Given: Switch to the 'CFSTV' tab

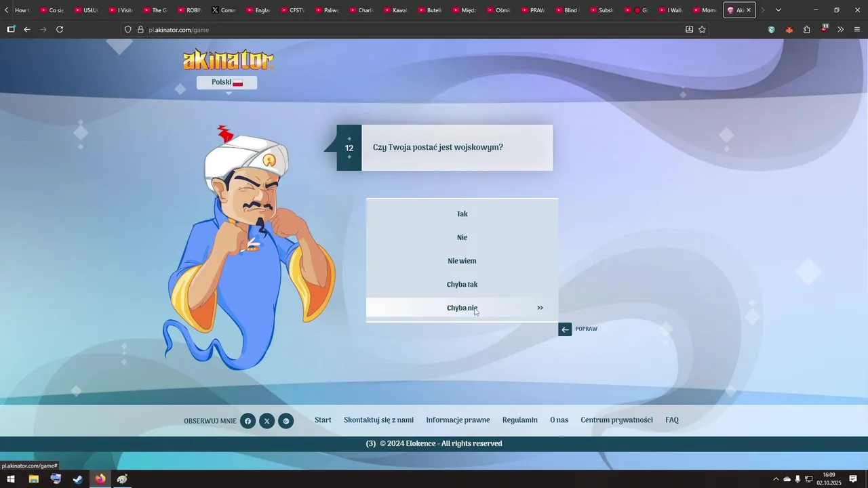Looking at the screenshot, I should coord(293,10).
